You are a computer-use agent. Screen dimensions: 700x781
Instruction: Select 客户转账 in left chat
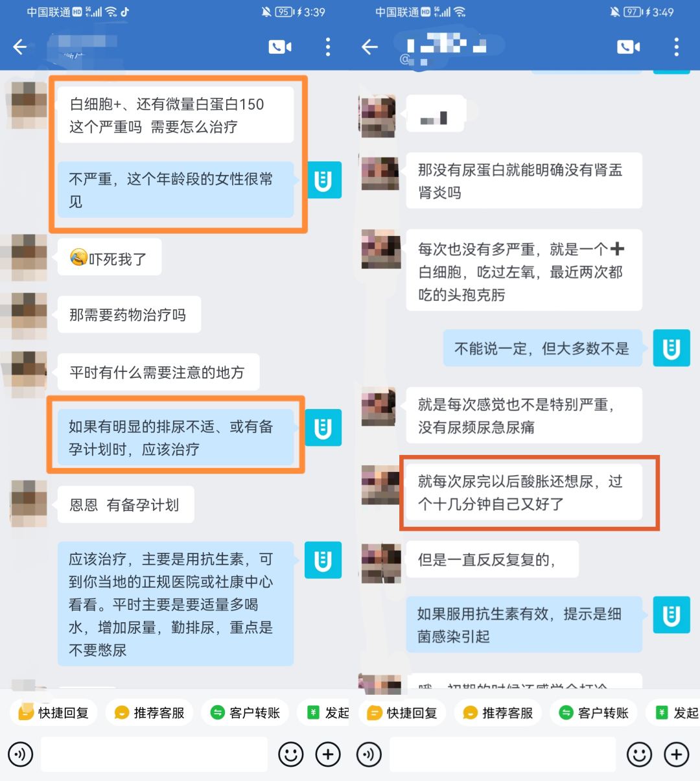coord(245,713)
